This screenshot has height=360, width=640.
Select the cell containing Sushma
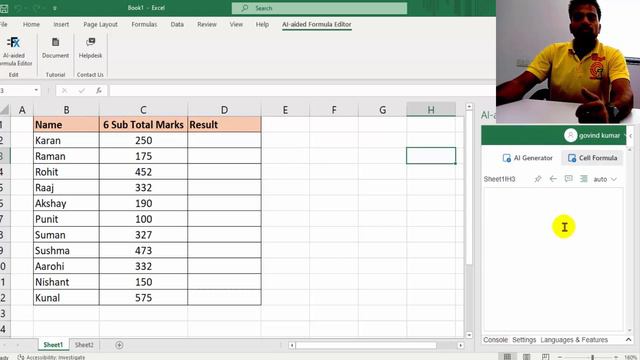[66, 251]
